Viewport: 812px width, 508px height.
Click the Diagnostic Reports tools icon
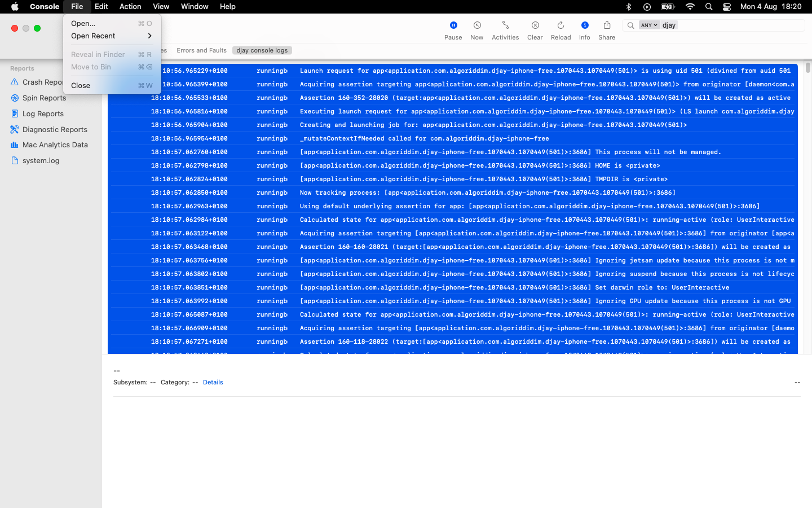[x=15, y=129]
